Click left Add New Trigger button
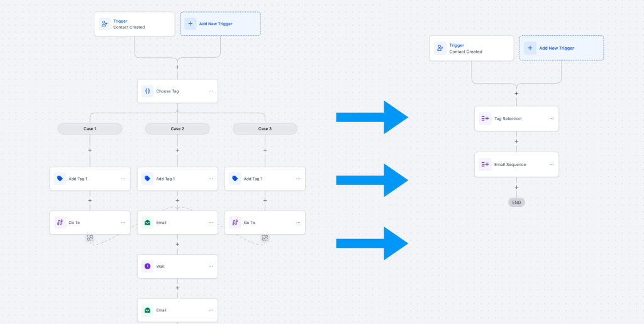This screenshot has width=644, height=324. (x=220, y=24)
